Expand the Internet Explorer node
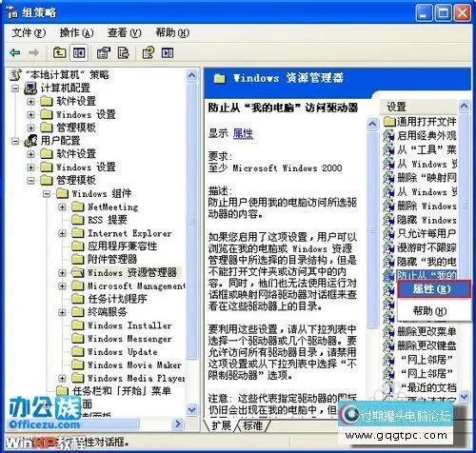The image size is (476, 453). click(x=62, y=233)
